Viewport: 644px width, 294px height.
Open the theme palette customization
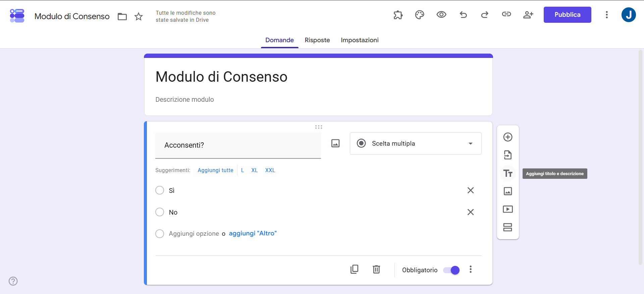point(420,15)
